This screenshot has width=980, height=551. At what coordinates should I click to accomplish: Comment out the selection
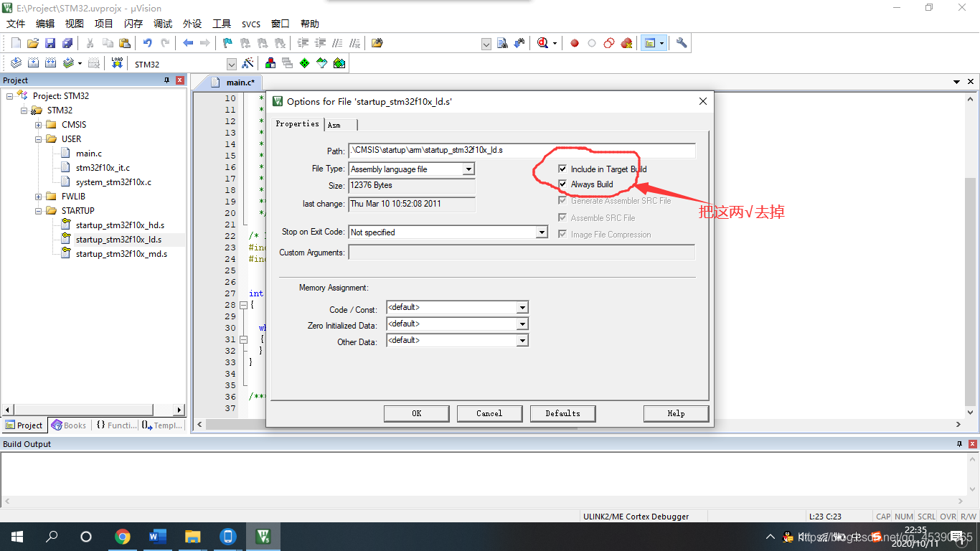point(337,43)
